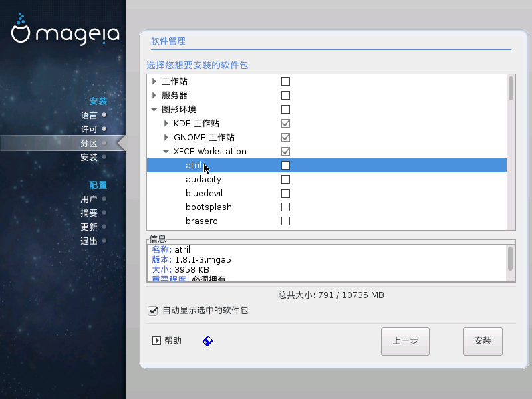Click the 名称: atril info line
Screen dimensions: 532x399
point(171,250)
